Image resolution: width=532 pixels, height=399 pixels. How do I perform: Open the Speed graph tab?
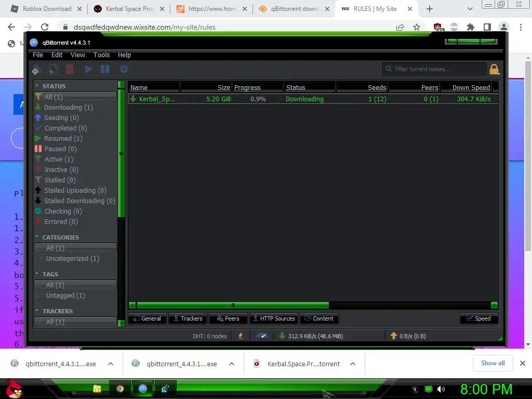point(478,318)
